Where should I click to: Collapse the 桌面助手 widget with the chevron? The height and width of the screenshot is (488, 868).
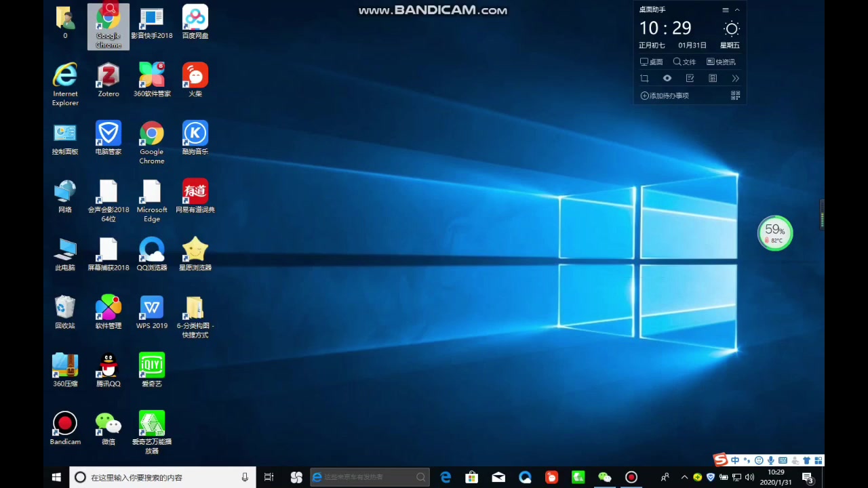click(x=737, y=10)
